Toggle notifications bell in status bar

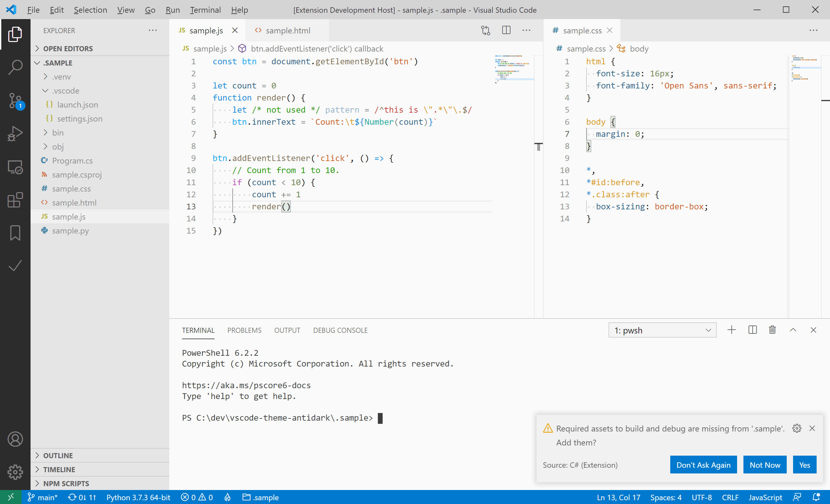816,497
